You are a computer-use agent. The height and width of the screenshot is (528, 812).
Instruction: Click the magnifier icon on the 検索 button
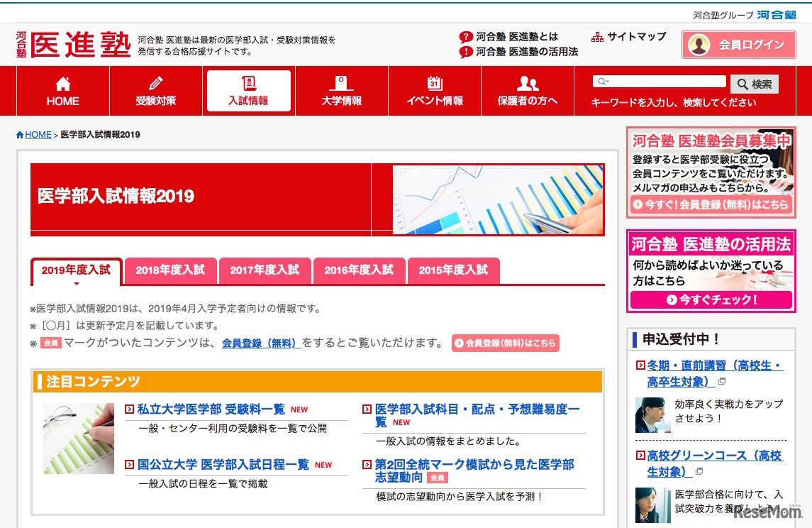click(x=742, y=84)
